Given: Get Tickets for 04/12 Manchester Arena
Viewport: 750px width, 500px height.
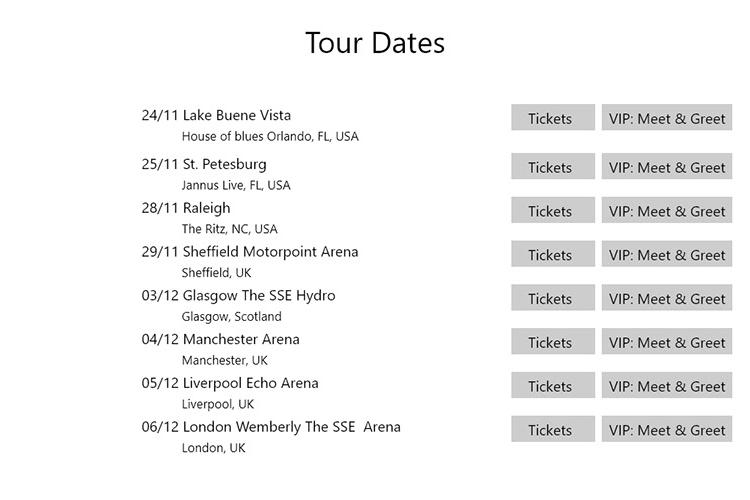Looking at the screenshot, I should pyautogui.click(x=553, y=341).
